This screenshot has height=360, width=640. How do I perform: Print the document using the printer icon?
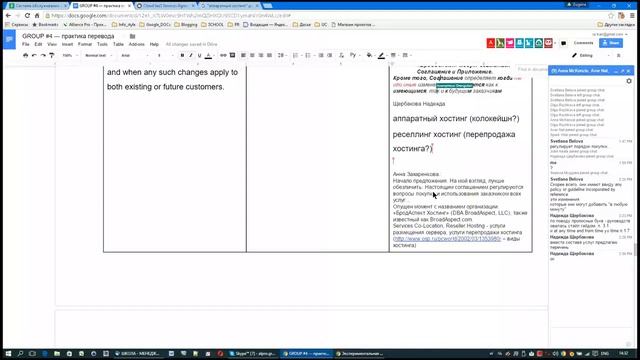coord(25,56)
